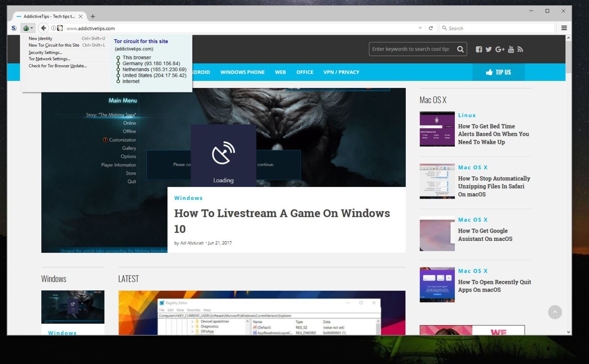Open How To Stop Automatically Unzipping article

pyautogui.click(x=494, y=186)
